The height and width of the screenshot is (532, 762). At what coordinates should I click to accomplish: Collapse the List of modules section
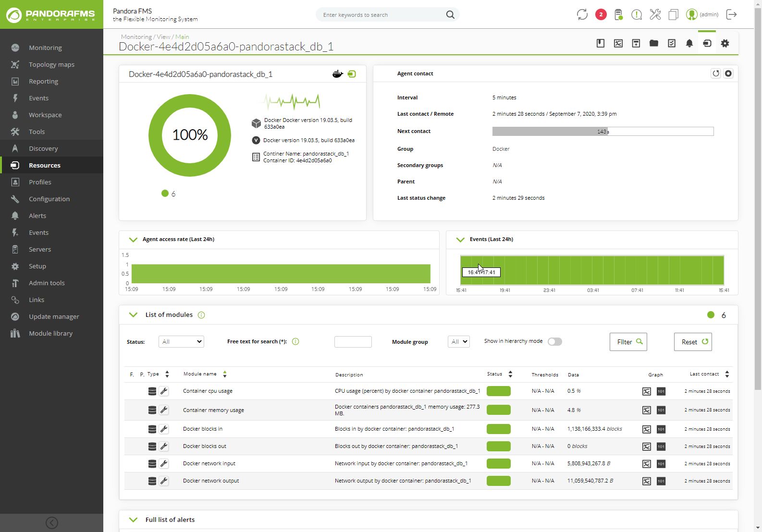pyautogui.click(x=133, y=315)
